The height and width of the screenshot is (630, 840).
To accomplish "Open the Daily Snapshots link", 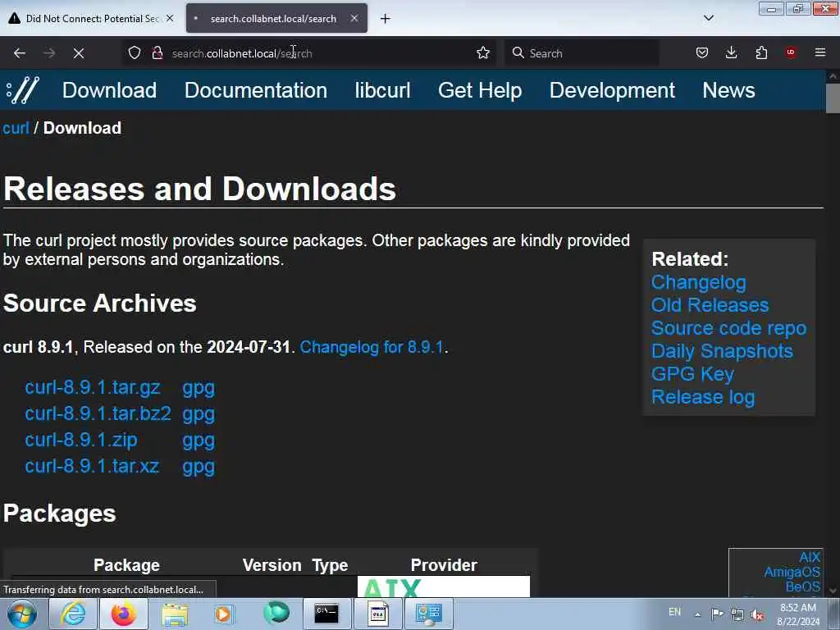I will pyautogui.click(x=722, y=351).
